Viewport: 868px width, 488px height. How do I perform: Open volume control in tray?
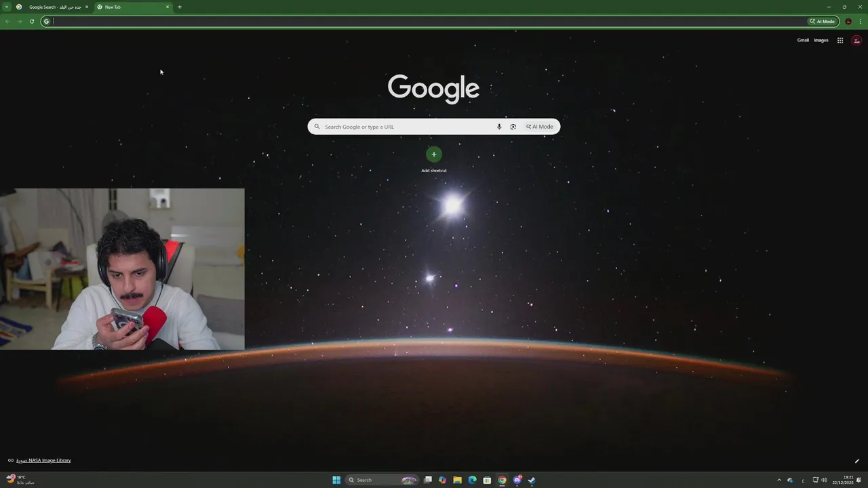coord(825,480)
